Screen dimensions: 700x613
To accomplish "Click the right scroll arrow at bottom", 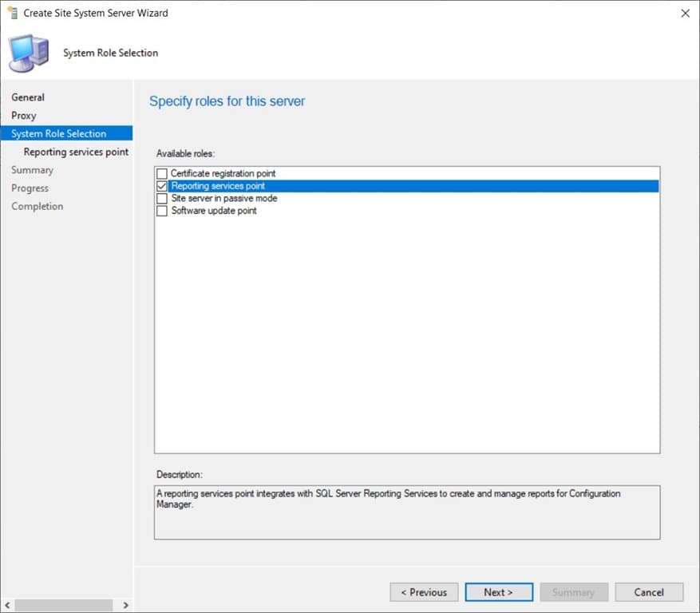I will point(125,605).
